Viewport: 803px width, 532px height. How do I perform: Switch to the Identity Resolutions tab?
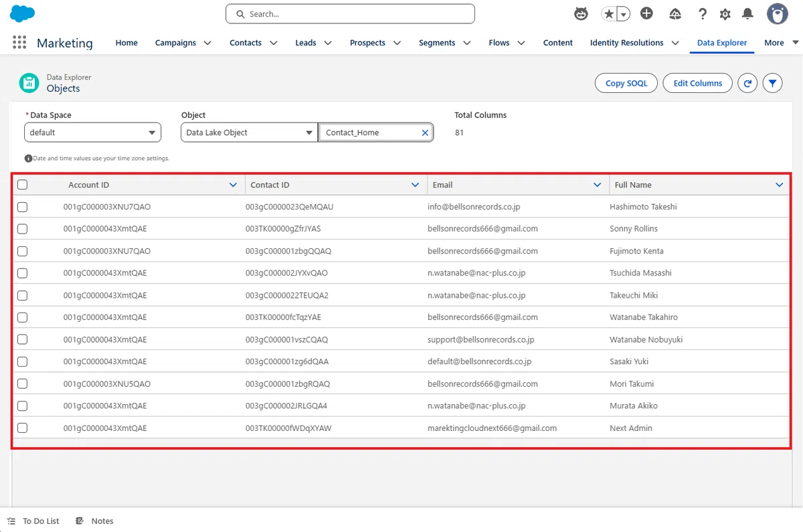pyautogui.click(x=627, y=43)
